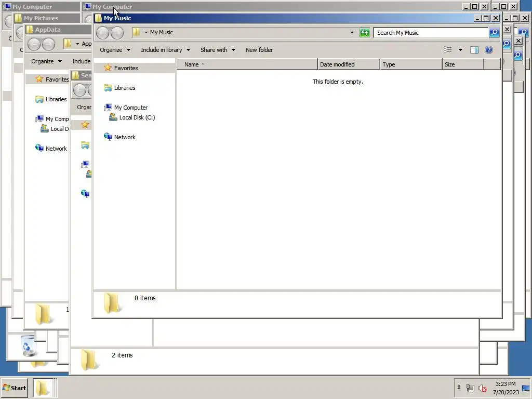Sort by Name column in My Music
This screenshot has height=399, width=532.
click(x=247, y=64)
